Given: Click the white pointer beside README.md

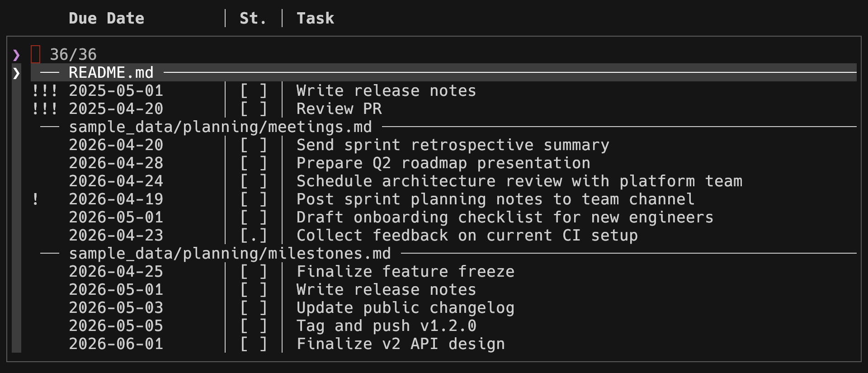Looking at the screenshot, I should [16, 73].
